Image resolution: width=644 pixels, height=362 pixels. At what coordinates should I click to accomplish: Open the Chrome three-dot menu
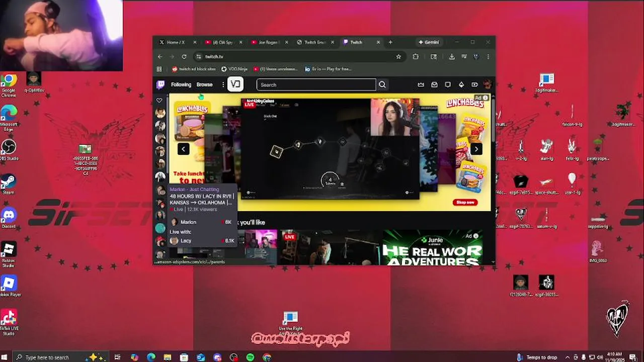point(488,57)
